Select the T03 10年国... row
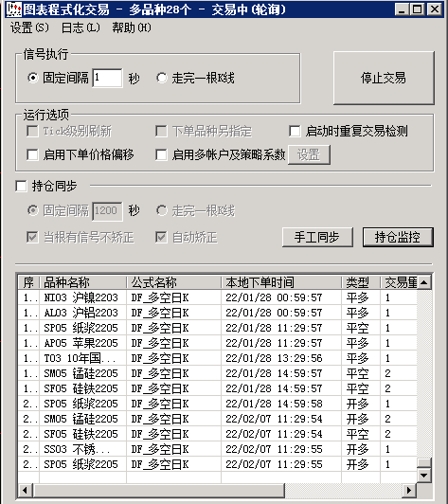This screenshot has width=448, height=504. (x=218, y=358)
